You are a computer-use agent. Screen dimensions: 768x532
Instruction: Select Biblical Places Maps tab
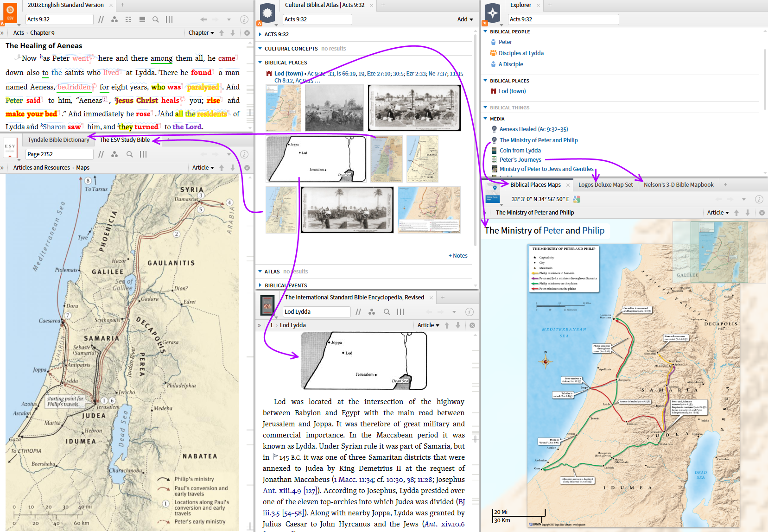pos(535,185)
